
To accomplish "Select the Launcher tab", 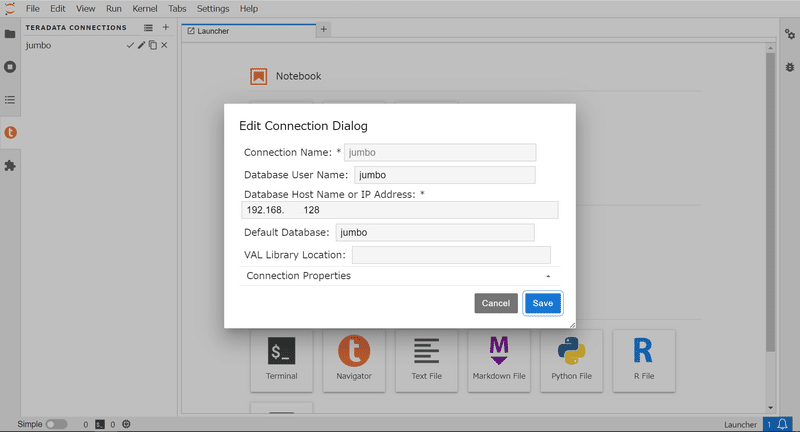I will point(249,31).
